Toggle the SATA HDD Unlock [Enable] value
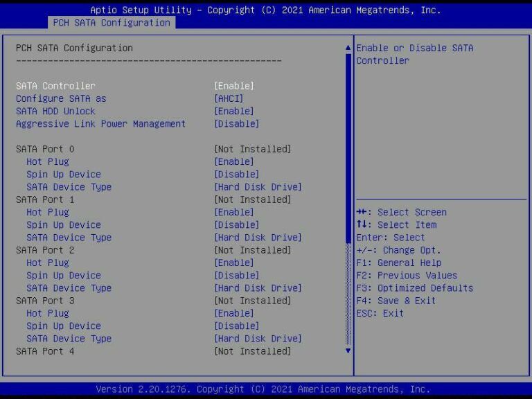 coord(234,112)
